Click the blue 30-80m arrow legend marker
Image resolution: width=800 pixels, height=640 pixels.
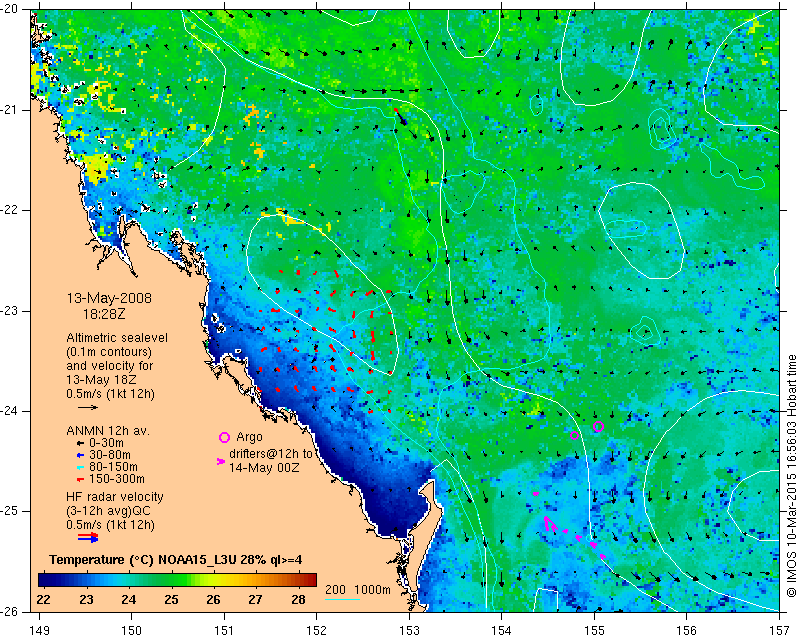[80, 455]
